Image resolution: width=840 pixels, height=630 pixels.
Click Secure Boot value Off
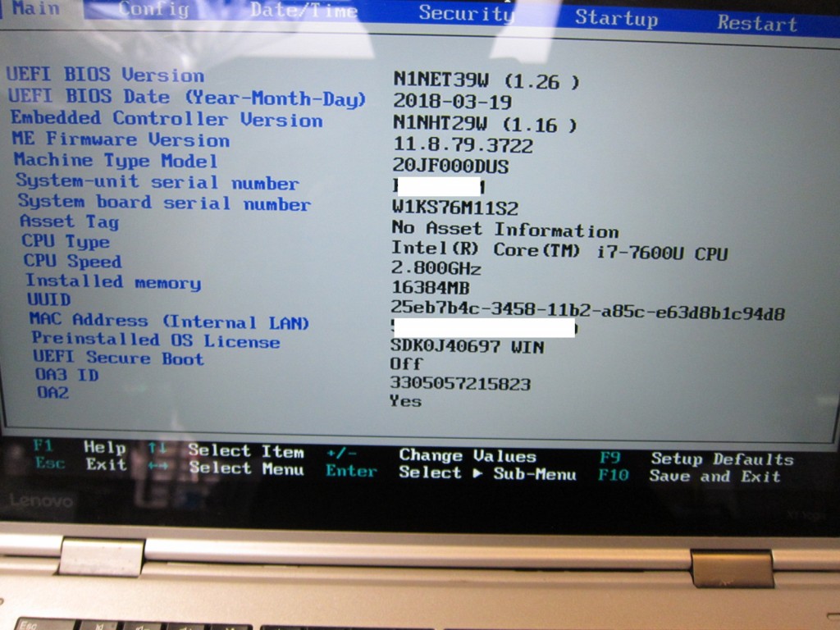(407, 364)
